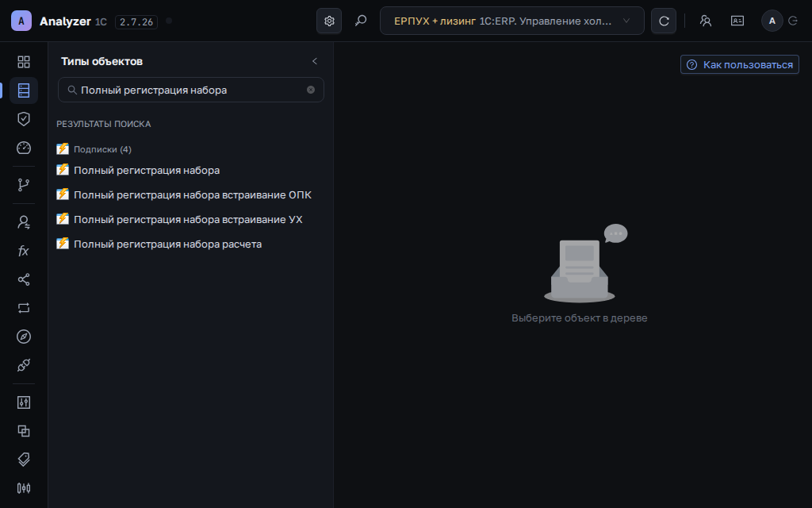Open the user roles sidebar icon
This screenshot has width=812, height=508.
point(24,222)
